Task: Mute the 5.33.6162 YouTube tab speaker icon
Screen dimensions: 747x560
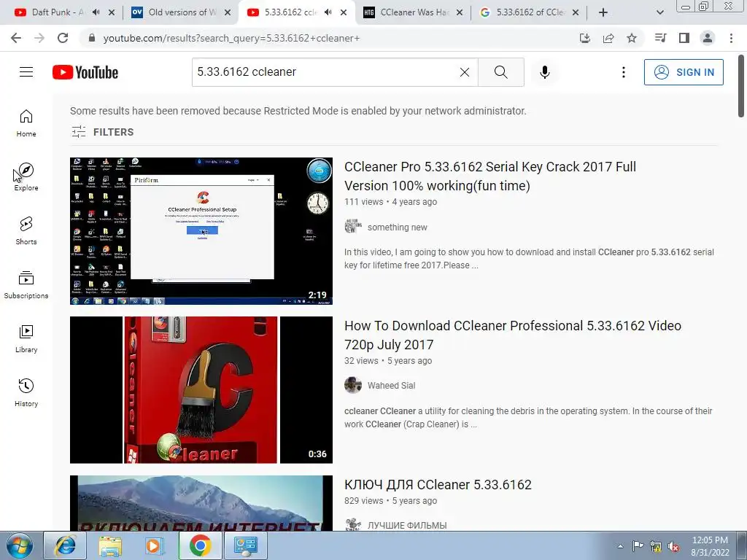Action: 328,12
